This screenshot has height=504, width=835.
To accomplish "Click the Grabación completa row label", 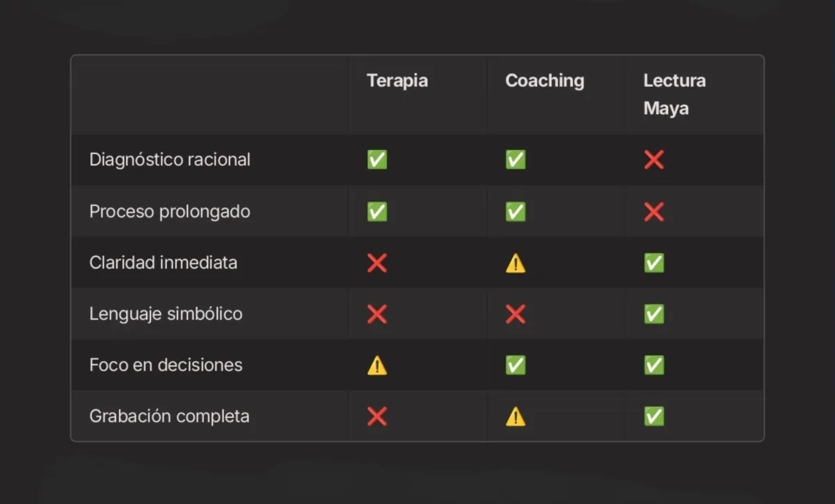I will pos(169,416).
